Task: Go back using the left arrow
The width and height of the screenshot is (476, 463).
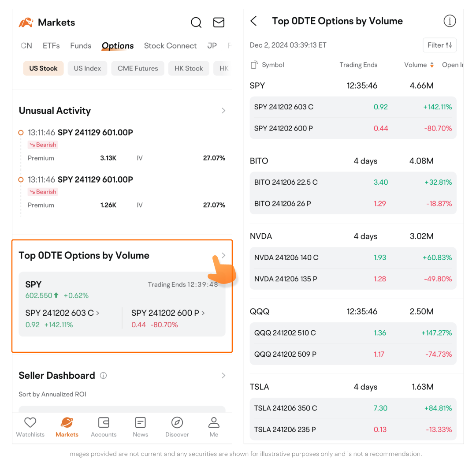Action: tap(254, 21)
